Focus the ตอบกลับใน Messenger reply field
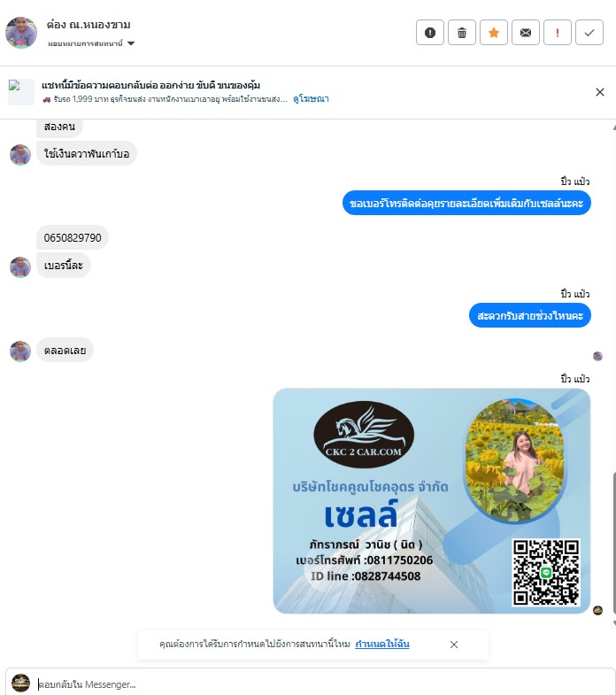 311,683
